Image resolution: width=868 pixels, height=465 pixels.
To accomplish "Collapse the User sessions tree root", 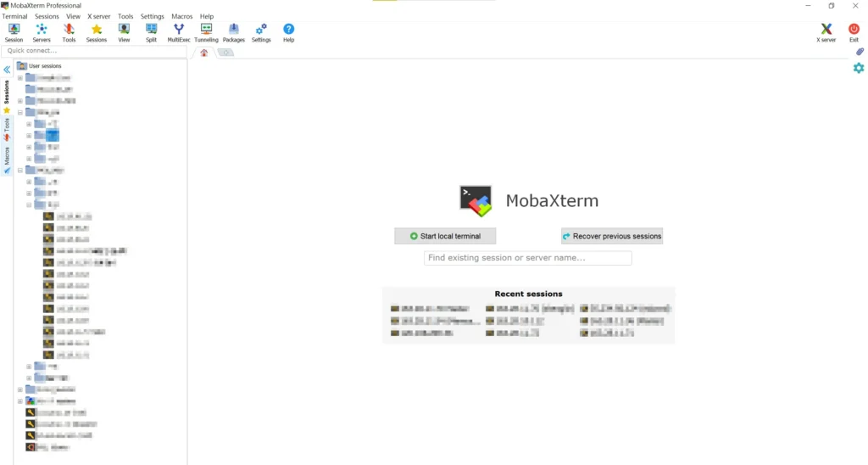I will click(22, 66).
